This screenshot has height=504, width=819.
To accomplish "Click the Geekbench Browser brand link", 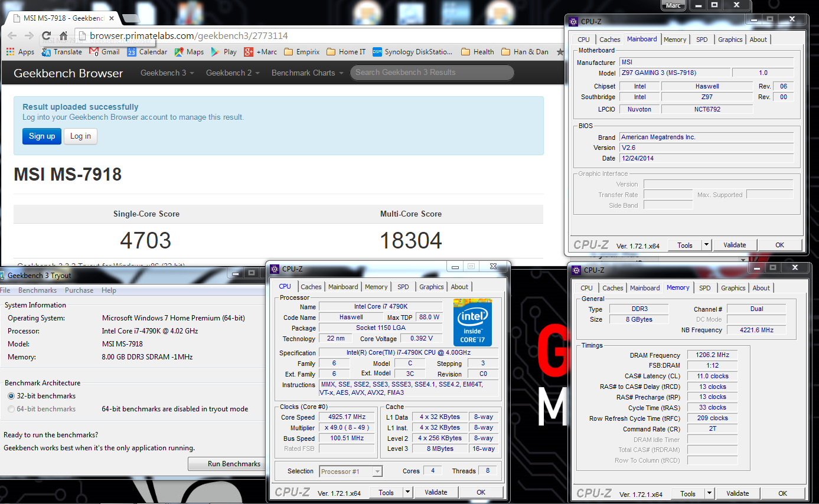I will click(x=68, y=73).
